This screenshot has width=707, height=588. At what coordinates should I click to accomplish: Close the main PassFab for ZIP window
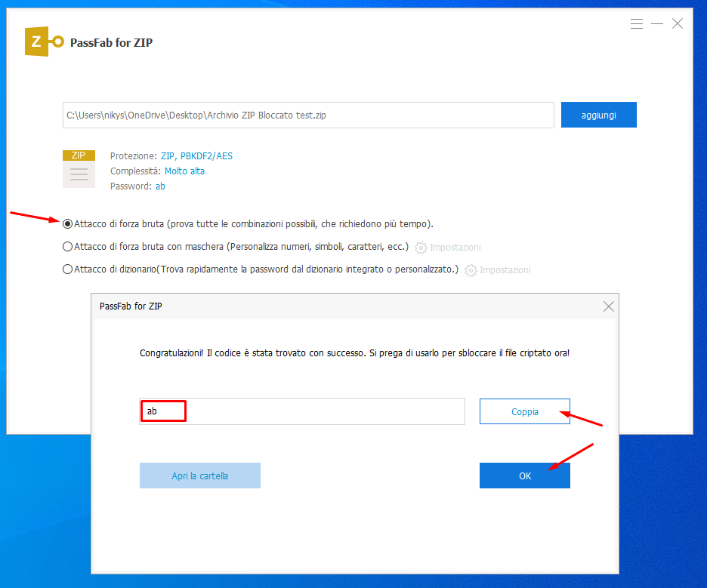click(x=678, y=23)
